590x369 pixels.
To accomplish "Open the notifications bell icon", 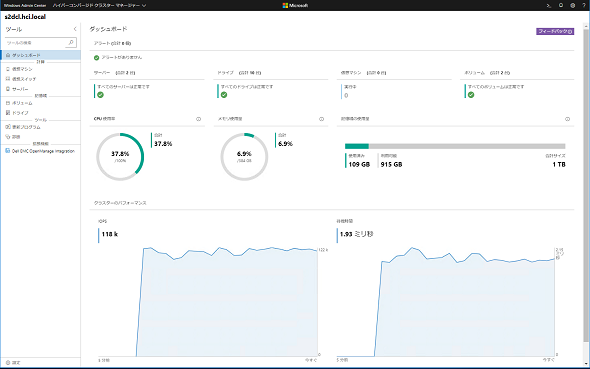I will pyautogui.click(x=561, y=5).
